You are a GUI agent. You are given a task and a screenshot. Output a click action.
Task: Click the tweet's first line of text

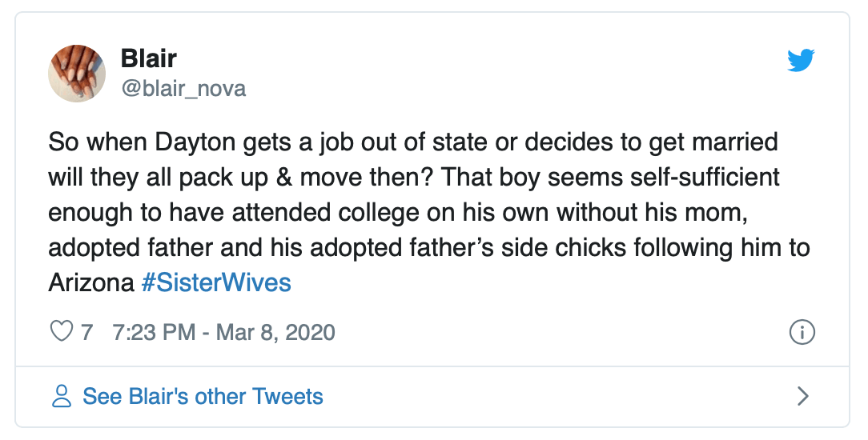[413, 142]
